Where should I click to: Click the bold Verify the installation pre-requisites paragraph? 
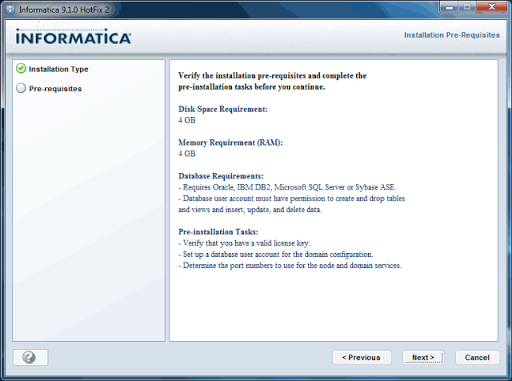[272, 81]
